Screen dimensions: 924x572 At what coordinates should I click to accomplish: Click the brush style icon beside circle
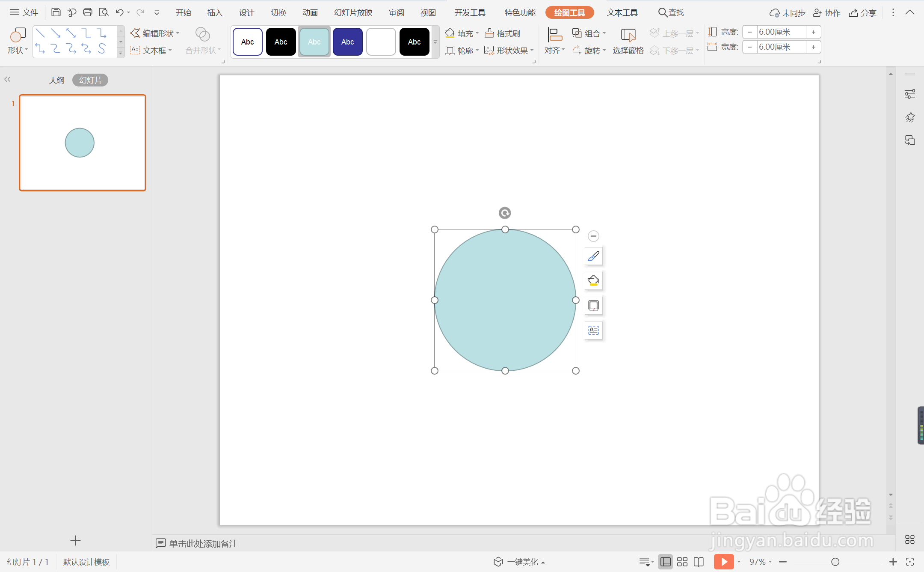point(593,256)
